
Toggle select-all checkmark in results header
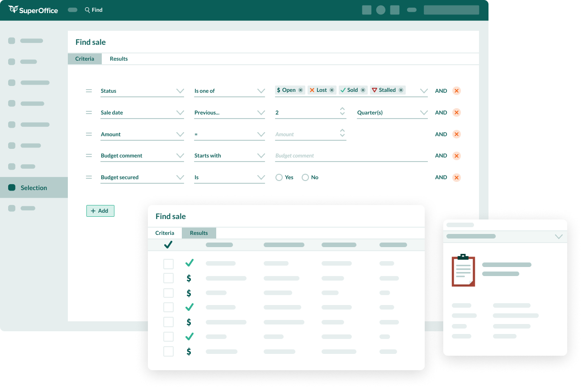pos(168,245)
